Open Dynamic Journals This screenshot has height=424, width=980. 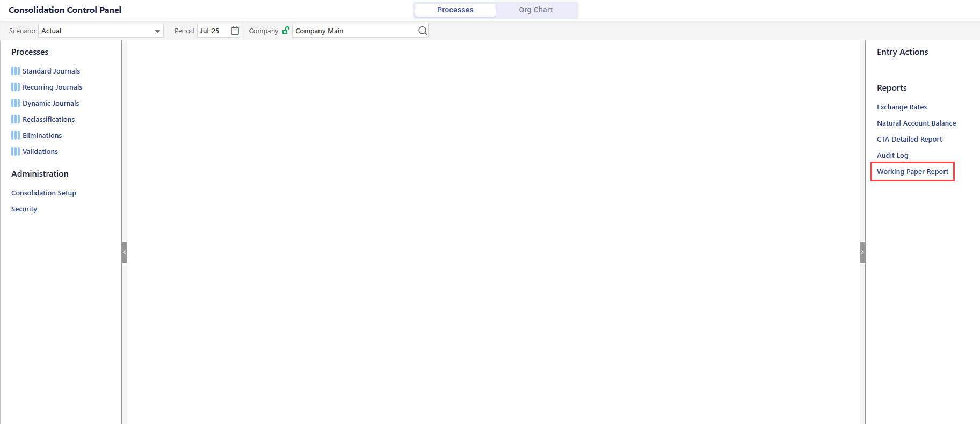click(50, 103)
